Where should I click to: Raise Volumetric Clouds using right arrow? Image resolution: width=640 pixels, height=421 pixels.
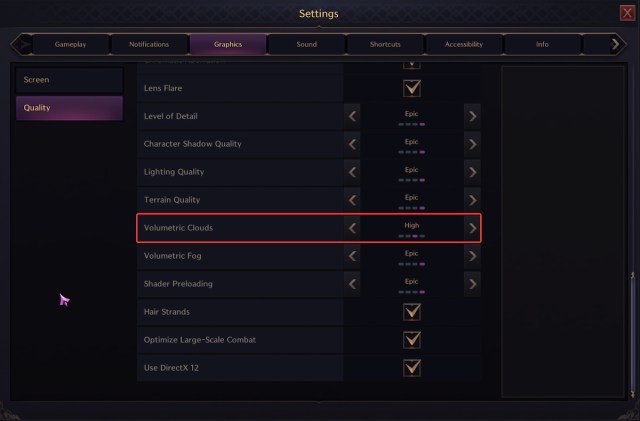(x=472, y=228)
